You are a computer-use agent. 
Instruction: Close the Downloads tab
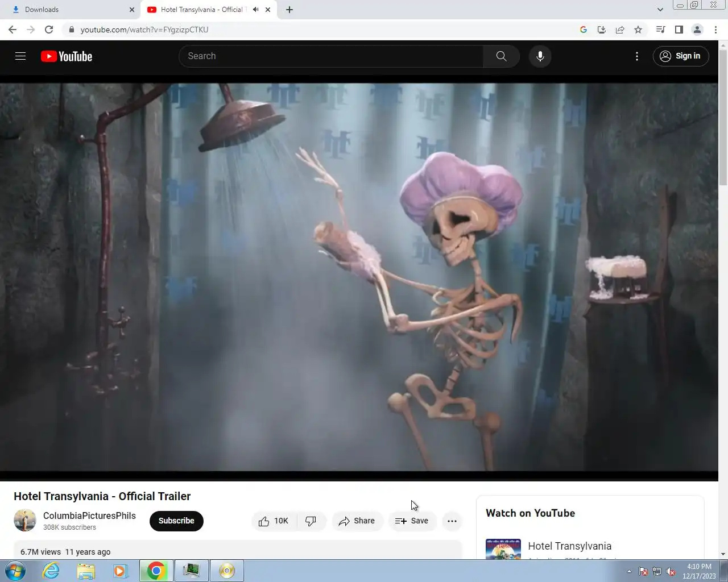[132, 10]
